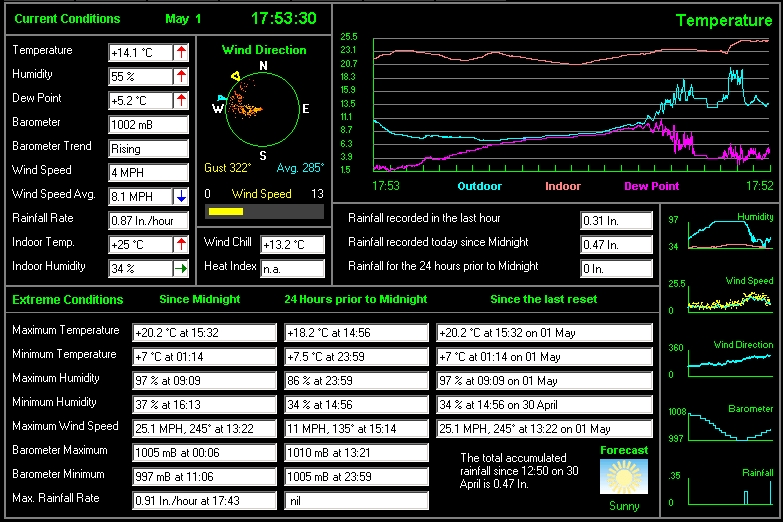
Task: Click the Humidity trend up arrow
Action: point(181,76)
